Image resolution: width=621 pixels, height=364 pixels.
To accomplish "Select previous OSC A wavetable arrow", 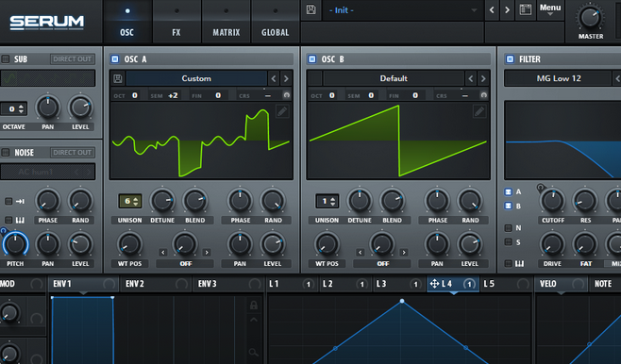I will click(274, 78).
